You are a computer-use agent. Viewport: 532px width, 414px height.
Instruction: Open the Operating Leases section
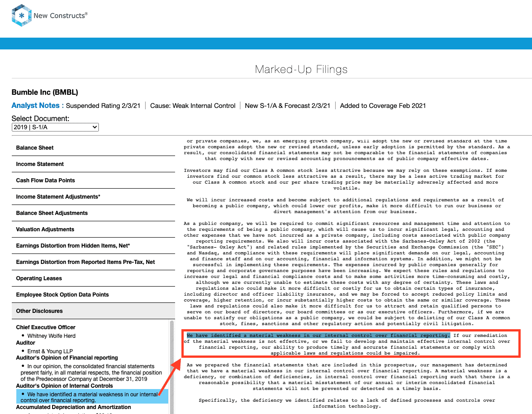[93, 278]
